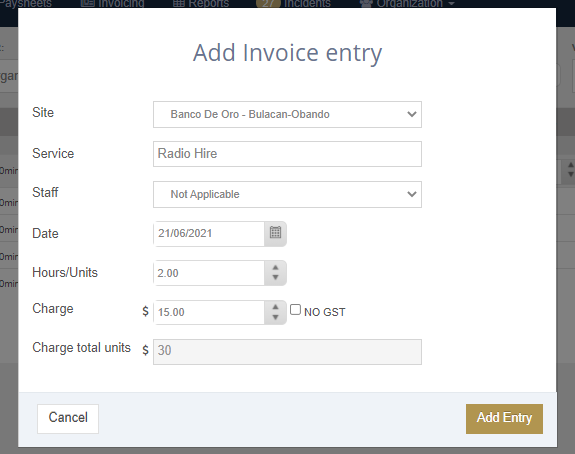Screen dimensions: 575x454
Task: Open the Incidents navbar item
Action: tap(293, 4)
